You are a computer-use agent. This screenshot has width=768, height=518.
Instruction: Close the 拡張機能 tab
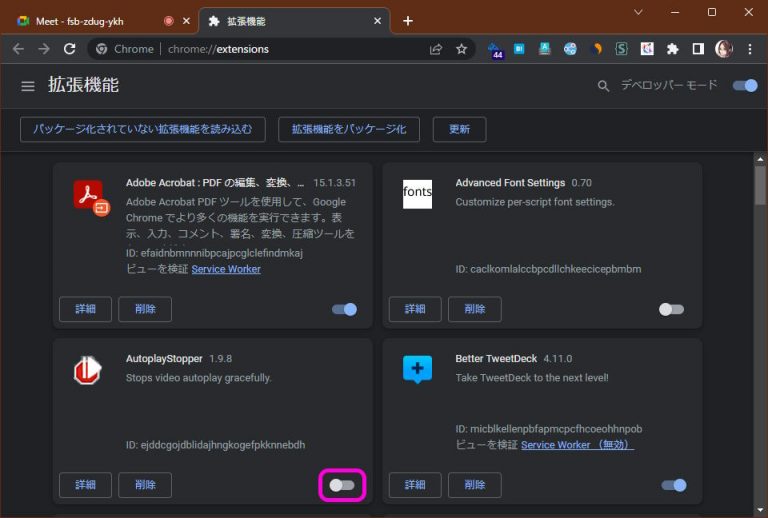(377, 21)
